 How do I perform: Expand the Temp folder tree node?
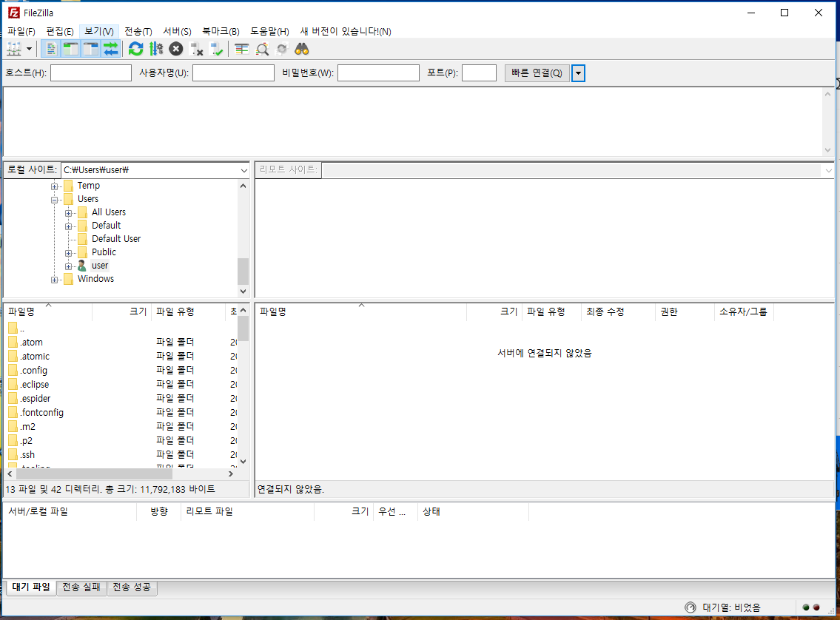tap(54, 186)
